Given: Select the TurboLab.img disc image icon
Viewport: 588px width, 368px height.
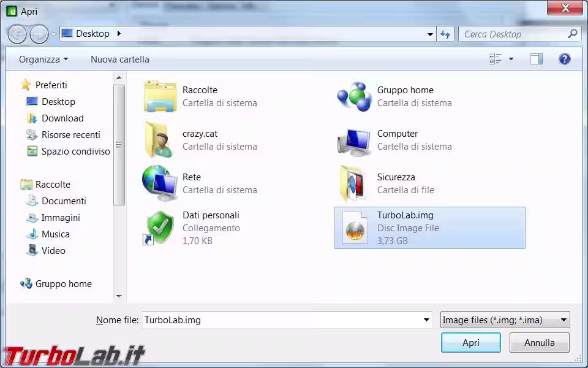Looking at the screenshot, I should pos(355,228).
